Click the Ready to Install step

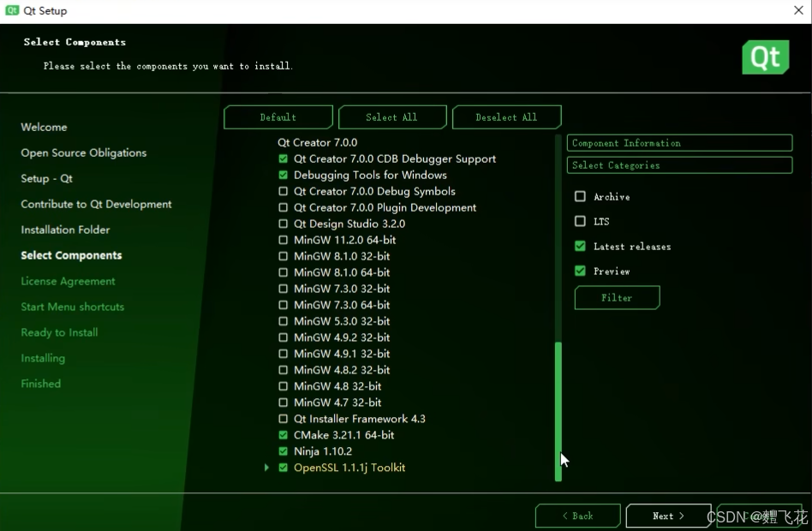[59, 332]
